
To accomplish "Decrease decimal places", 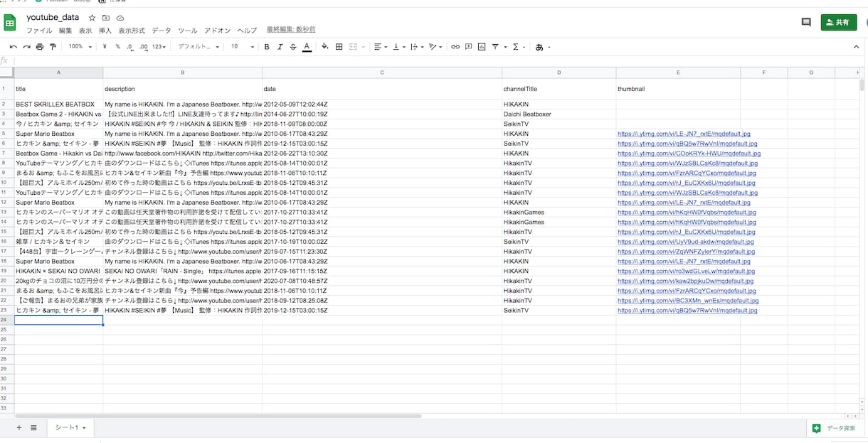I will [x=129, y=47].
